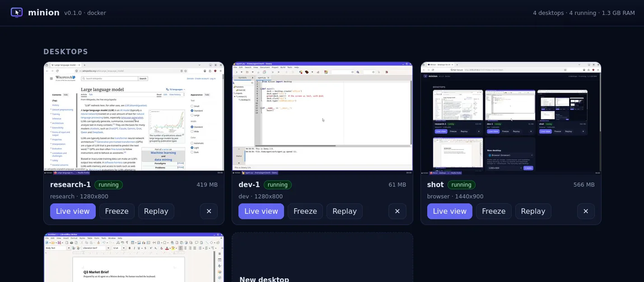This screenshot has width=644, height=282.
Task: Click the Firefox application menu icon in the research-1 preview
Action: click(x=220, y=71)
